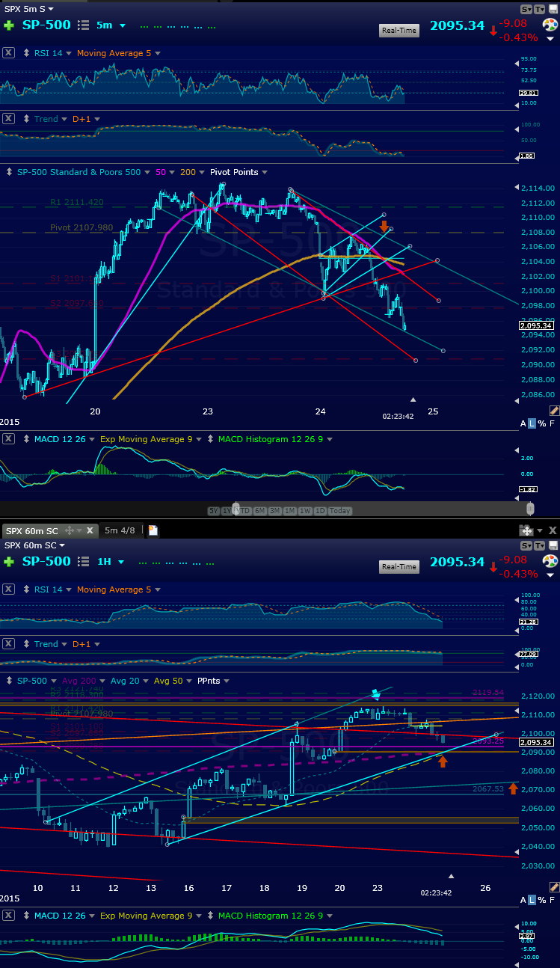The width and height of the screenshot is (560, 968).
Task: Open SPX 5m S title dropdown
Action: pos(51,9)
